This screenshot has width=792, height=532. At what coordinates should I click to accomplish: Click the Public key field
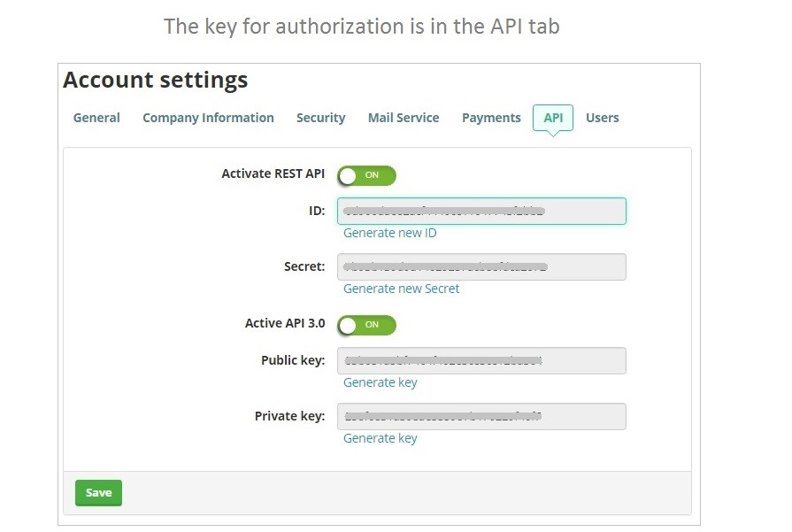tap(481, 361)
